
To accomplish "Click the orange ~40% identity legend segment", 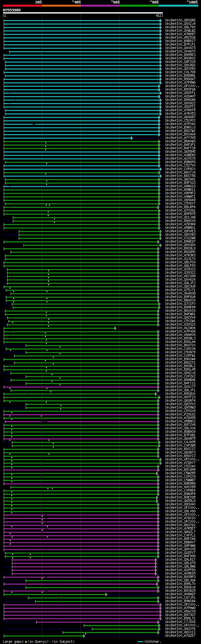I will pos(62,6).
